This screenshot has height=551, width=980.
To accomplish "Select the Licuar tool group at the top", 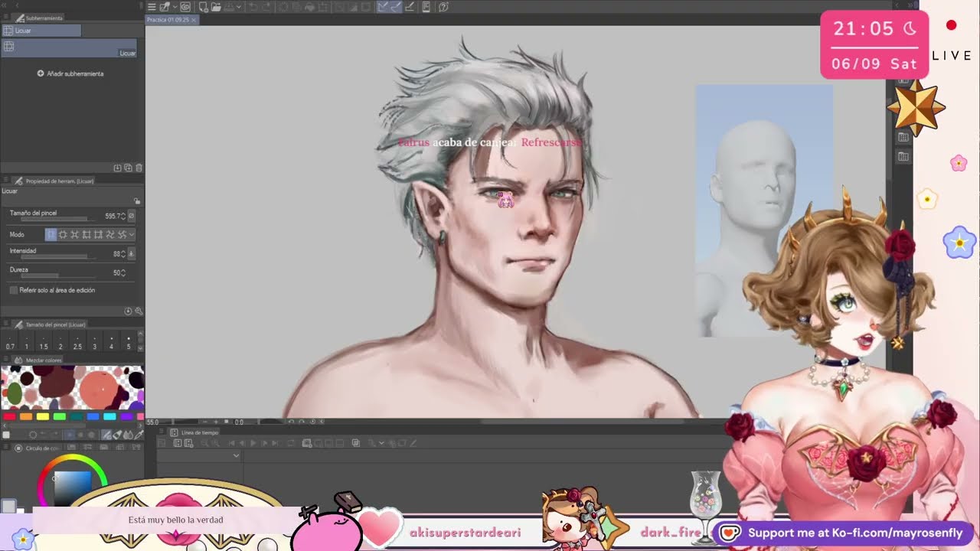I will pyautogui.click(x=41, y=31).
